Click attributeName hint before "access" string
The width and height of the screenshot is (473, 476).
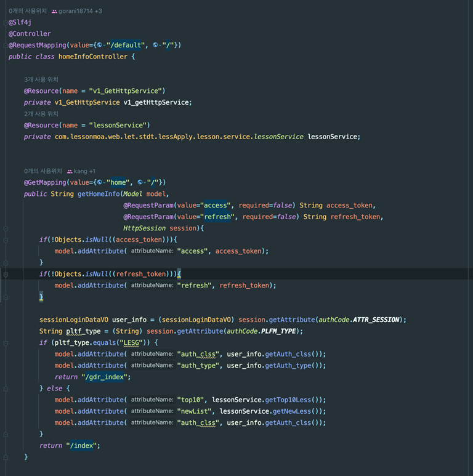click(x=152, y=251)
